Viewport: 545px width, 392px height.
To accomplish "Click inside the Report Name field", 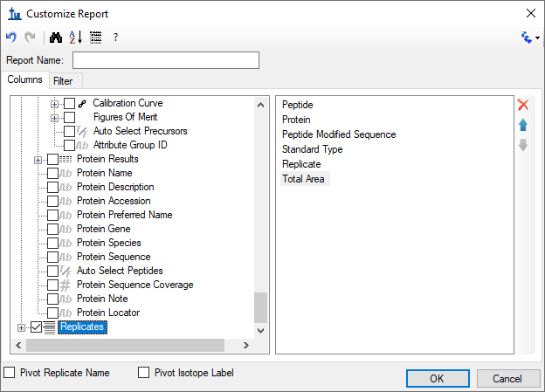I will coord(166,60).
